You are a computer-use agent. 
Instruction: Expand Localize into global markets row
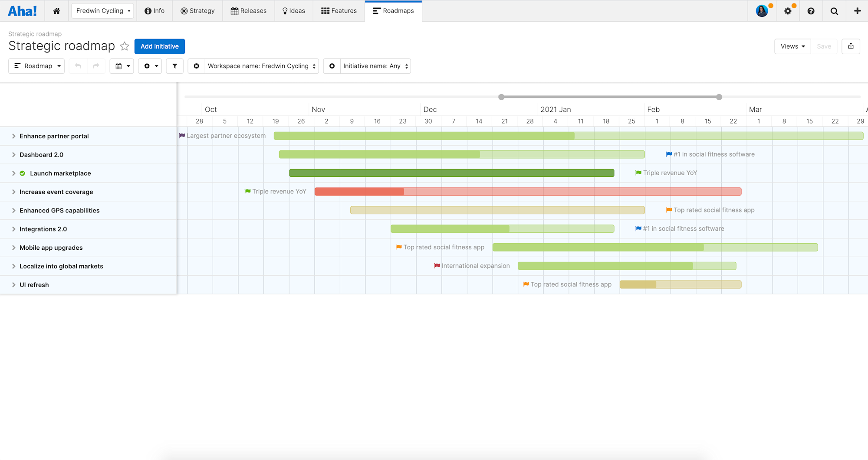[14, 267]
